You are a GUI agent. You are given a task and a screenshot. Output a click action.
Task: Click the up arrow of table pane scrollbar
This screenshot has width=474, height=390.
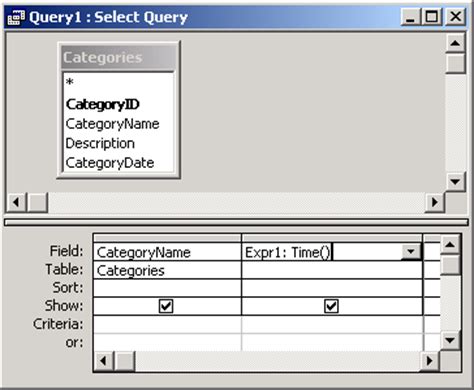tap(455, 43)
